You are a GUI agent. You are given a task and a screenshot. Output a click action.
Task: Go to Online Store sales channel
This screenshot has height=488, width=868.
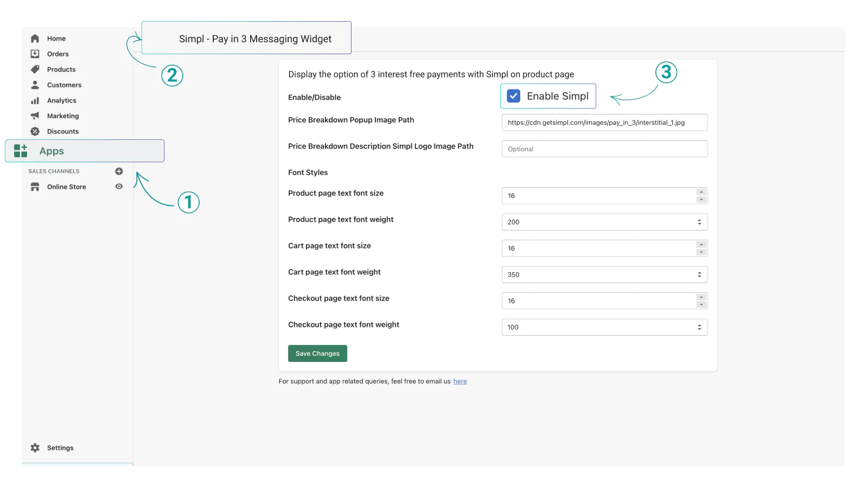(x=66, y=187)
